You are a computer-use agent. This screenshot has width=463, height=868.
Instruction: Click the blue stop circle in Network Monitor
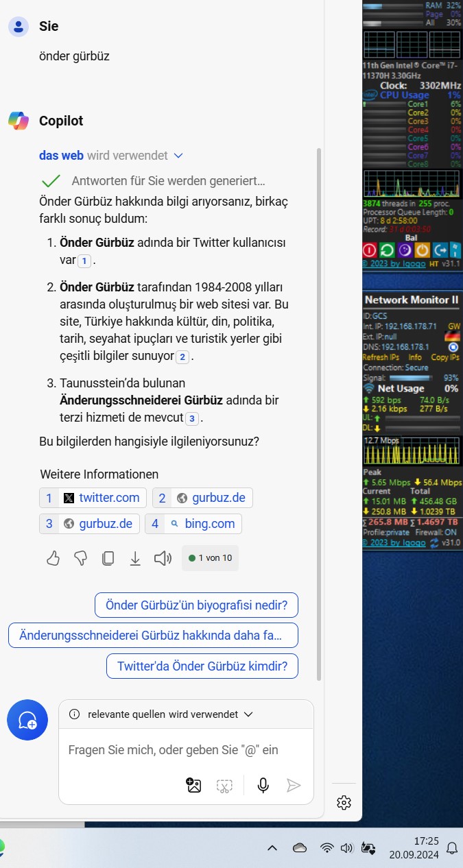pyautogui.click(x=453, y=347)
